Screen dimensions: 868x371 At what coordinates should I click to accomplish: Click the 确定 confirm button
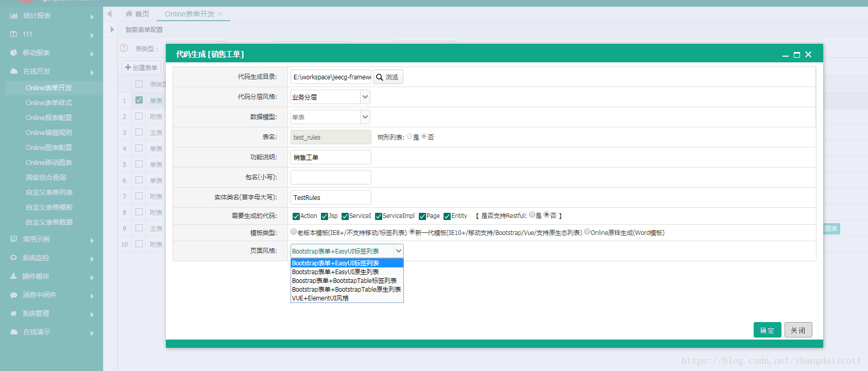coord(768,330)
